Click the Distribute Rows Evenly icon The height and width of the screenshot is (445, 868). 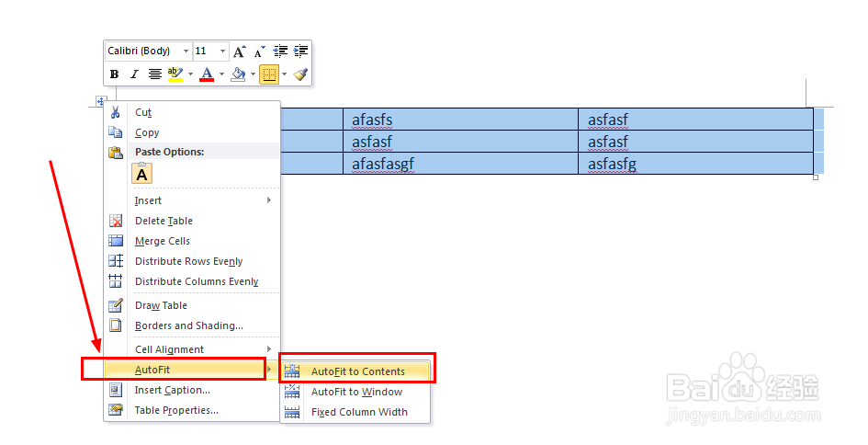click(x=115, y=261)
